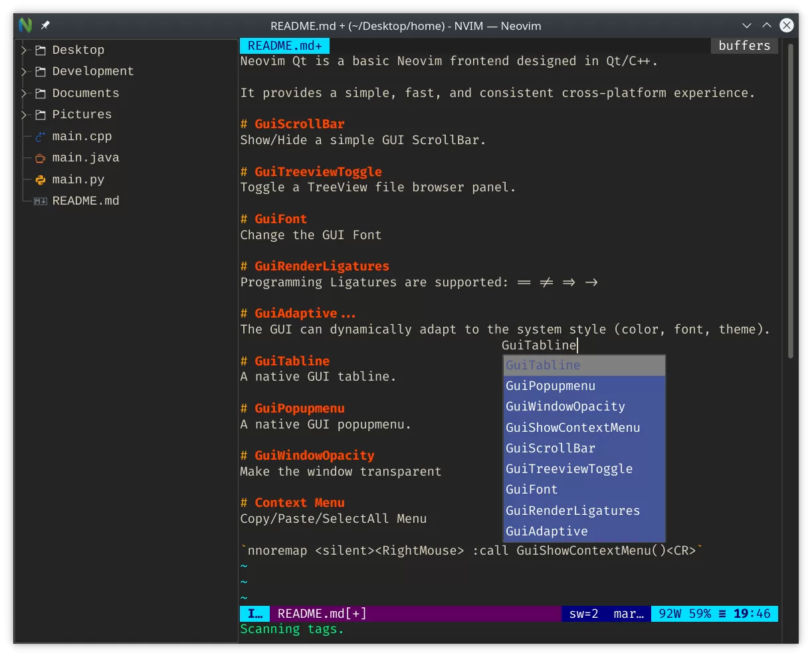
Task: Click the Desktop folder icon
Action: (x=40, y=49)
